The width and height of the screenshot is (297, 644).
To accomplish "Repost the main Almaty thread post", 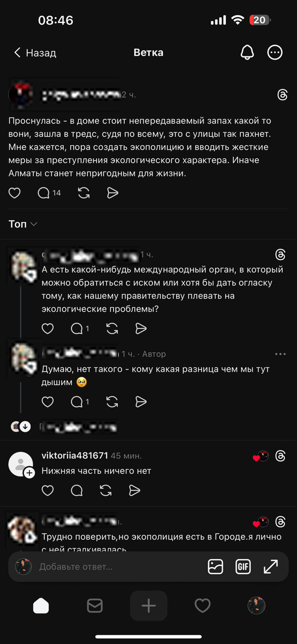I will click(x=84, y=193).
